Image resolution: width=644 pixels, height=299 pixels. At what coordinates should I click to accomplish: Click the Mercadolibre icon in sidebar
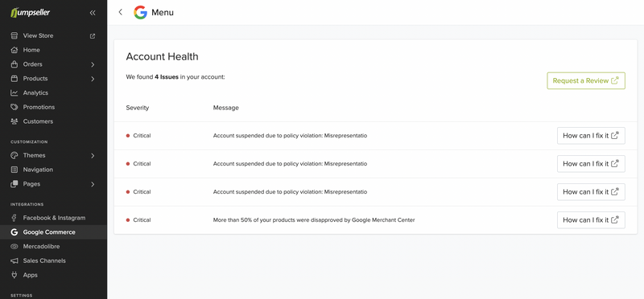(x=14, y=247)
